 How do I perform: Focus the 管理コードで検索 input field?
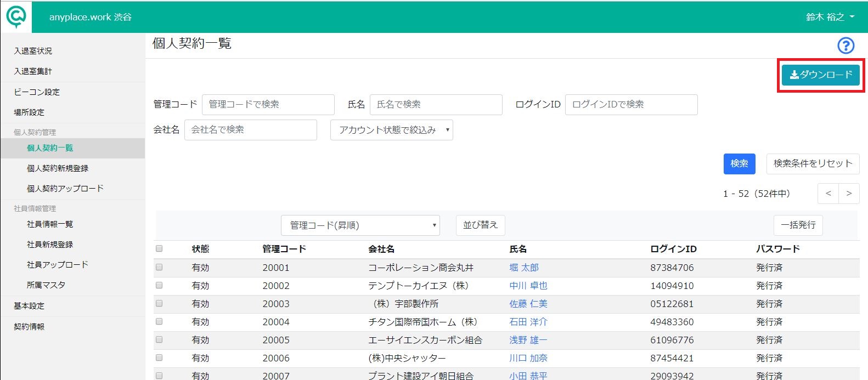[268, 105]
